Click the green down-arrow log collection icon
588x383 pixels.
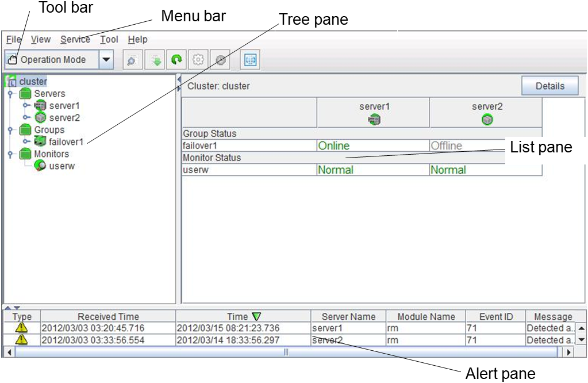coord(154,60)
